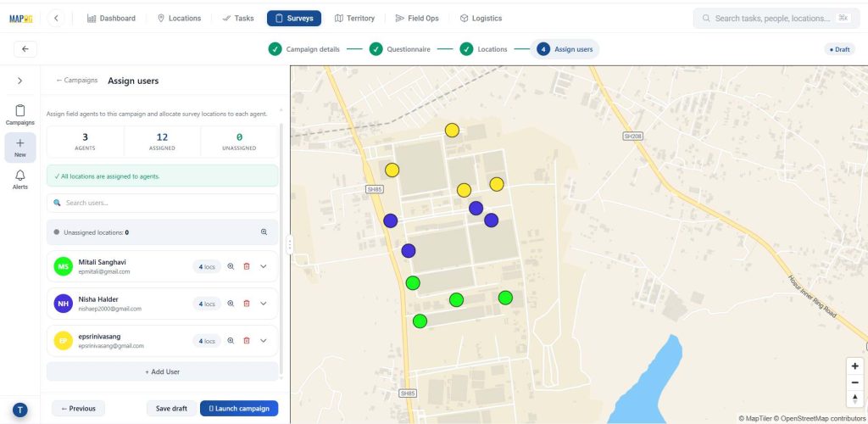Click Mitali Sanghavi's green MS avatar

point(63,266)
